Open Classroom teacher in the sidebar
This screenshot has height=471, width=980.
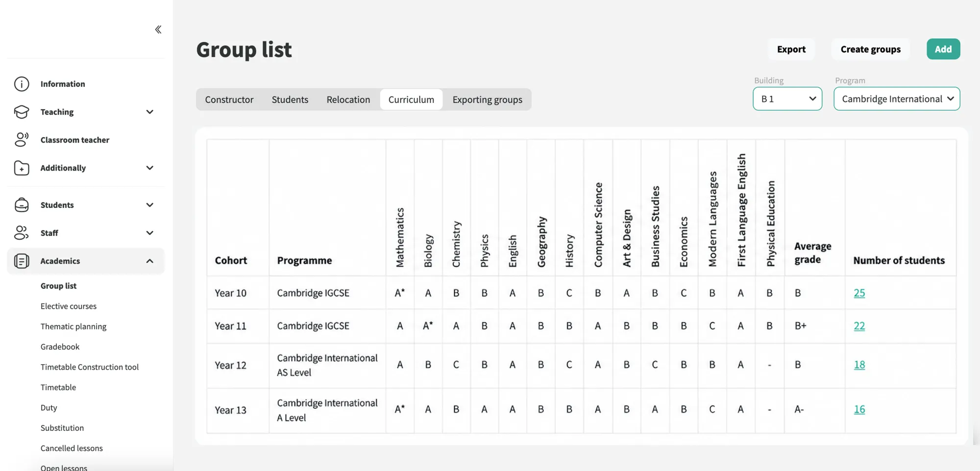(x=75, y=140)
